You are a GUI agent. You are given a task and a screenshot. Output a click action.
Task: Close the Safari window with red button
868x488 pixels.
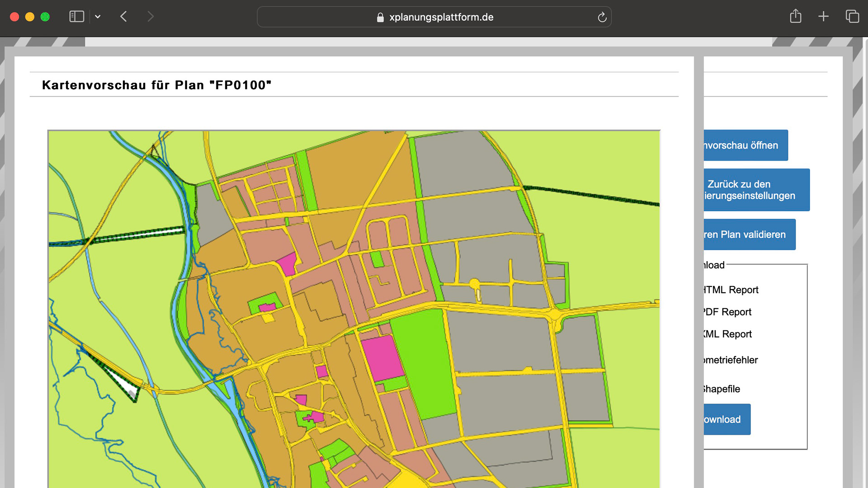click(x=14, y=17)
